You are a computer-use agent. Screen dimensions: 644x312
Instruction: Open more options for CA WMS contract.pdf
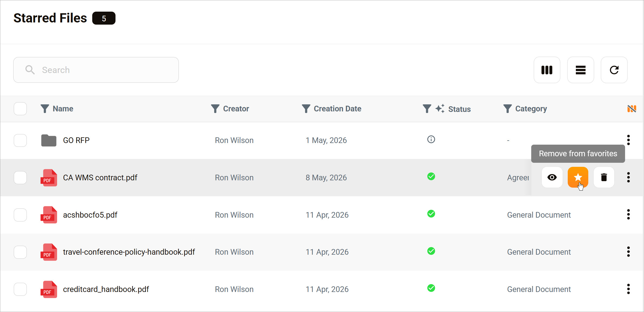[x=628, y=177]
